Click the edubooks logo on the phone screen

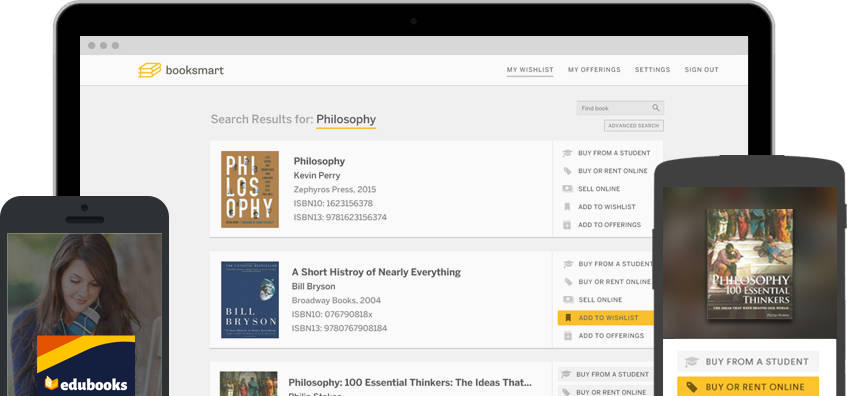(86, 384)
